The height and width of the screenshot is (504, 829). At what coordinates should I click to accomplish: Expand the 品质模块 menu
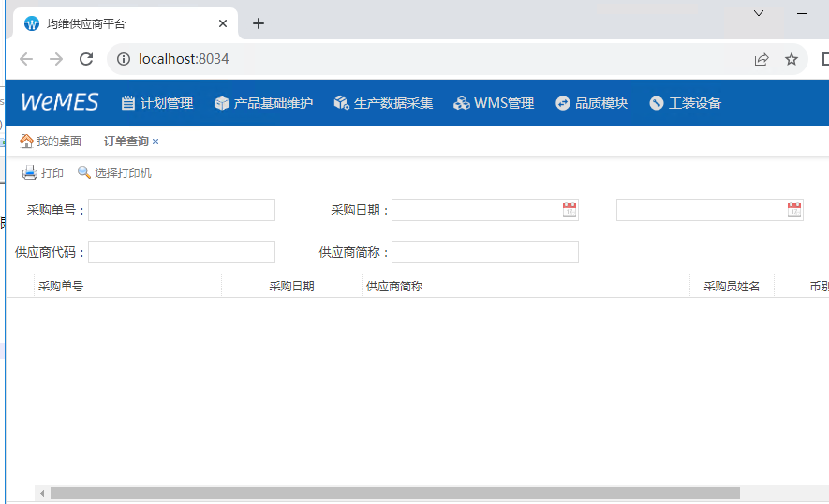(591, 103)
